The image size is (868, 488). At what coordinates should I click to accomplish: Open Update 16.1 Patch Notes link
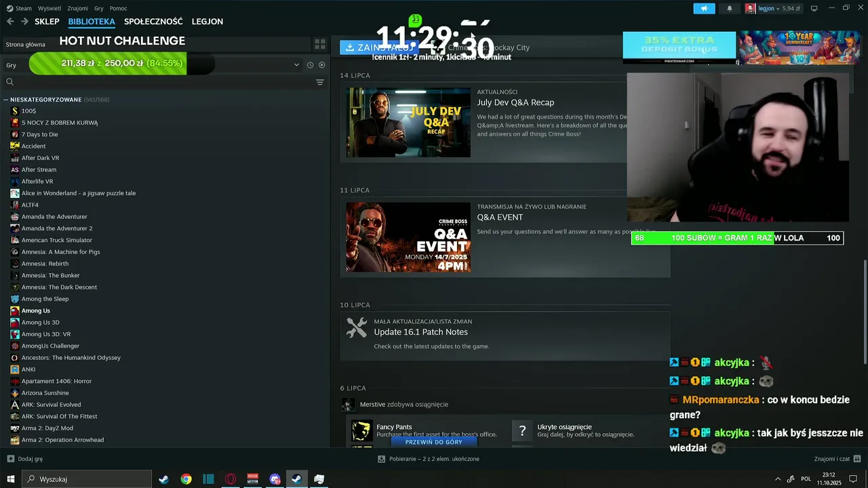pyautogui.click(x=420, y=332)
